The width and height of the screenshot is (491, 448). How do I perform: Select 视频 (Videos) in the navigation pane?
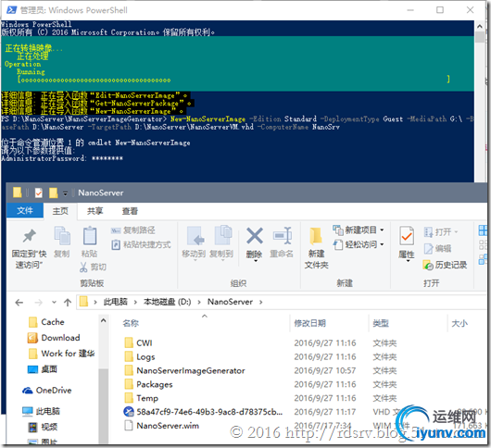coord(43,427)
